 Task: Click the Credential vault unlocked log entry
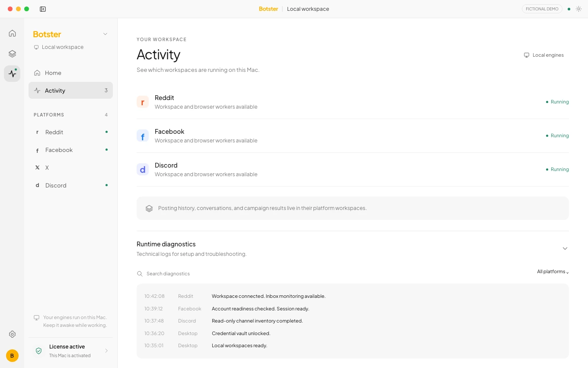click(352, 333)
